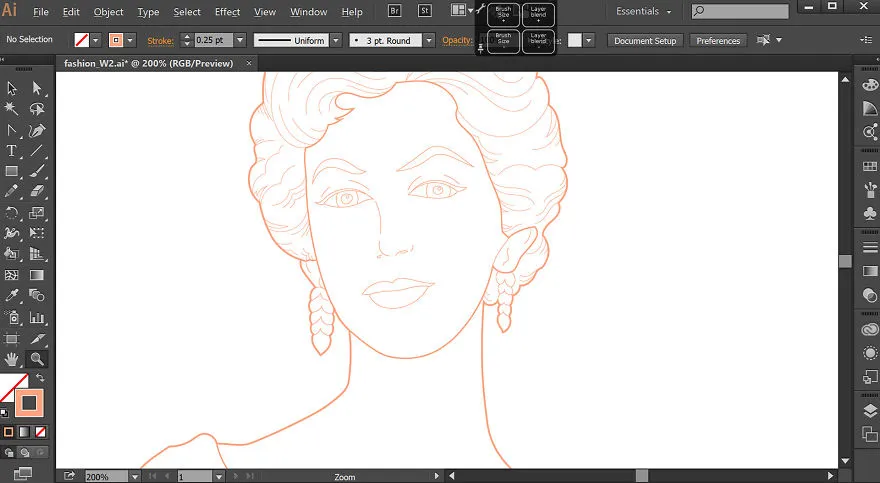Screen dimensions: 880x483
Task: Swap fill and stroke colors
Action: (40, 378)
